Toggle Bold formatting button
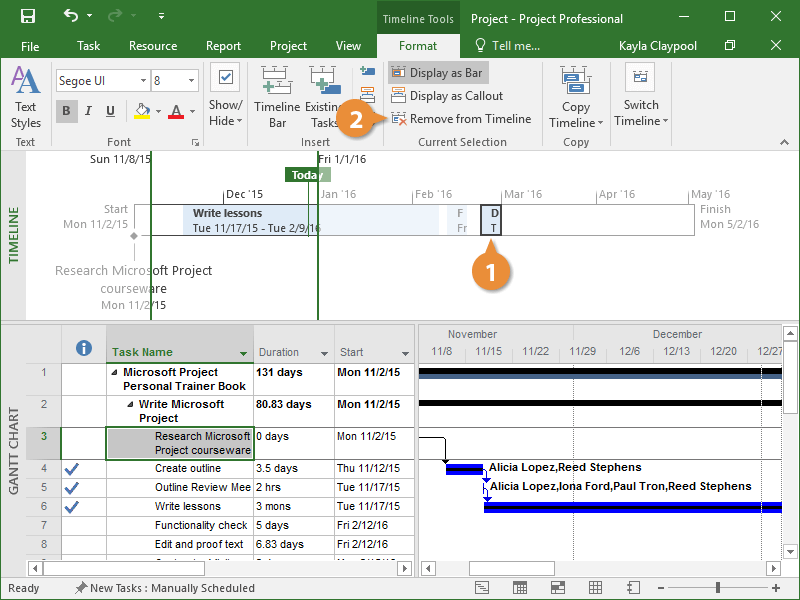 click(66, 111)
